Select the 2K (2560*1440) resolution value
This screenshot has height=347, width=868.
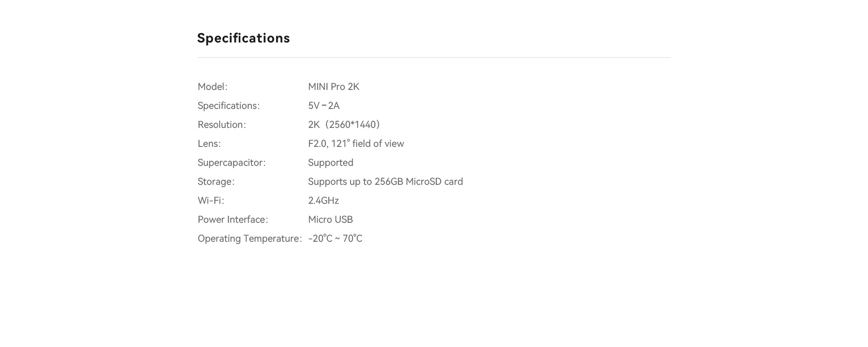[344, 125]
